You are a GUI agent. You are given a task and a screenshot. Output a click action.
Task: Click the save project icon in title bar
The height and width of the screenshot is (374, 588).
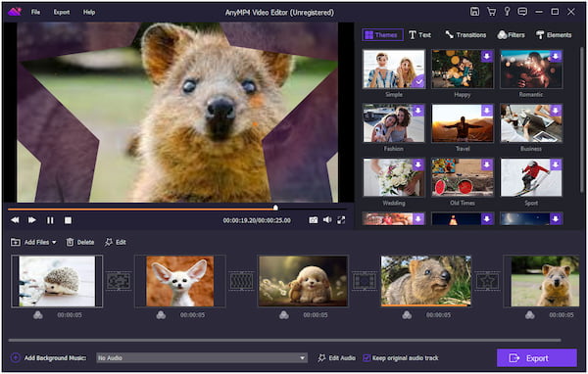pos(474,12)
